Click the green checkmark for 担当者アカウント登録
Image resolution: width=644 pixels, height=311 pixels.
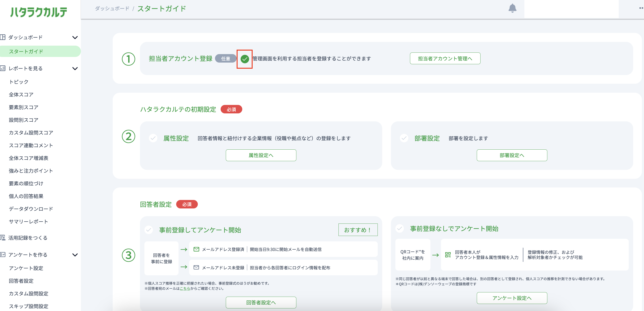[245, 59]
